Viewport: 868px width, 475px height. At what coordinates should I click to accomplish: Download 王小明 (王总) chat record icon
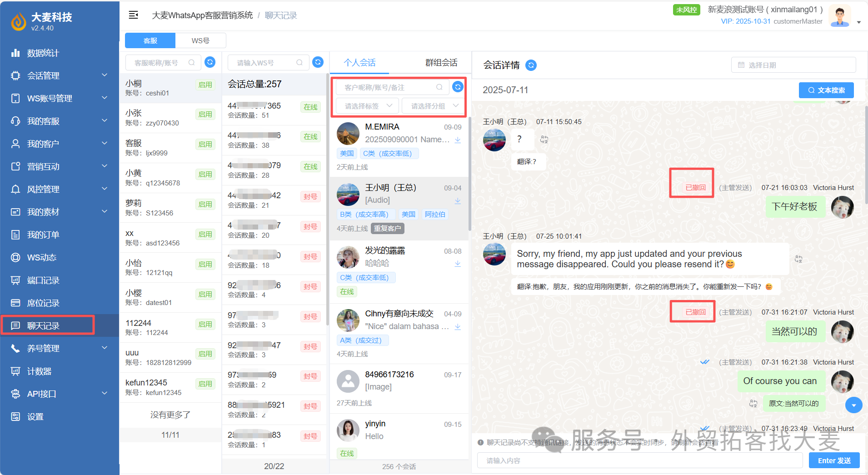[458, 201]
